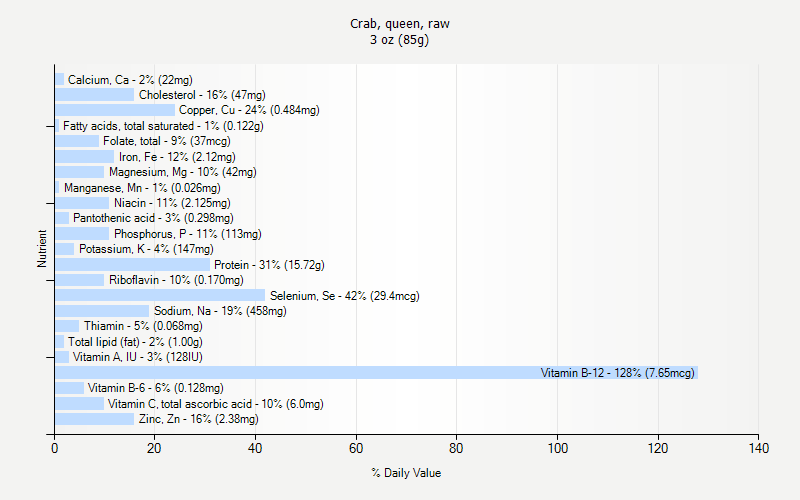Click the blue Selenium bar
This screenshot has height=500, width=800.
pos(160,295)
